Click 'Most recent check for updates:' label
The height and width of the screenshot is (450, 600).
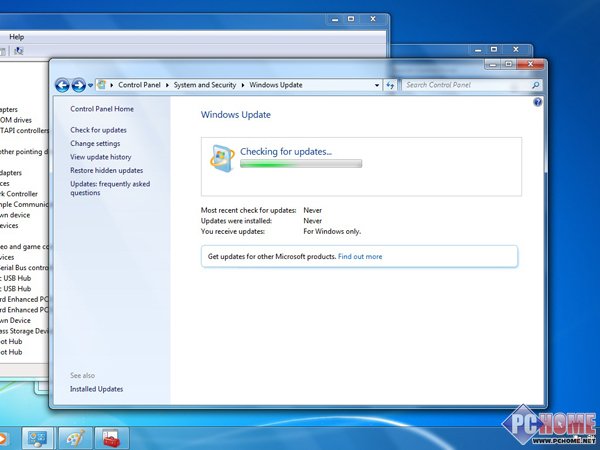249,210
